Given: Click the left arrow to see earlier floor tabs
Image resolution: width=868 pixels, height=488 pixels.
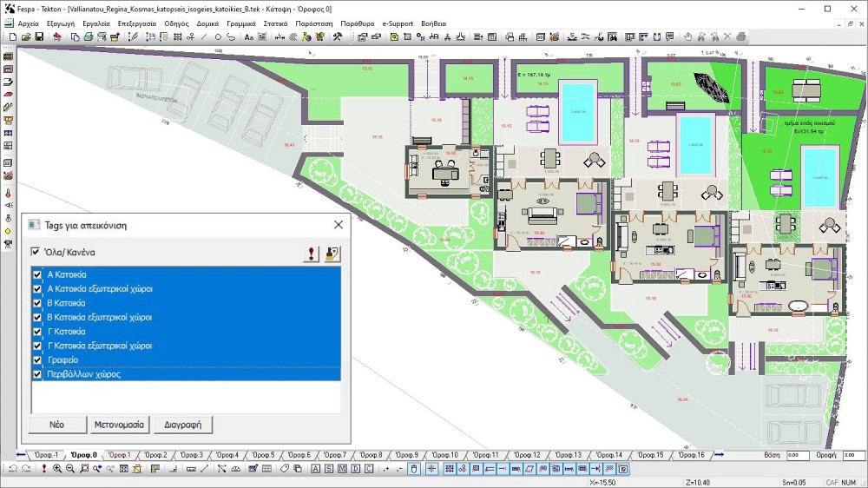Looking at the screenshot, I should tap(21, 455).
